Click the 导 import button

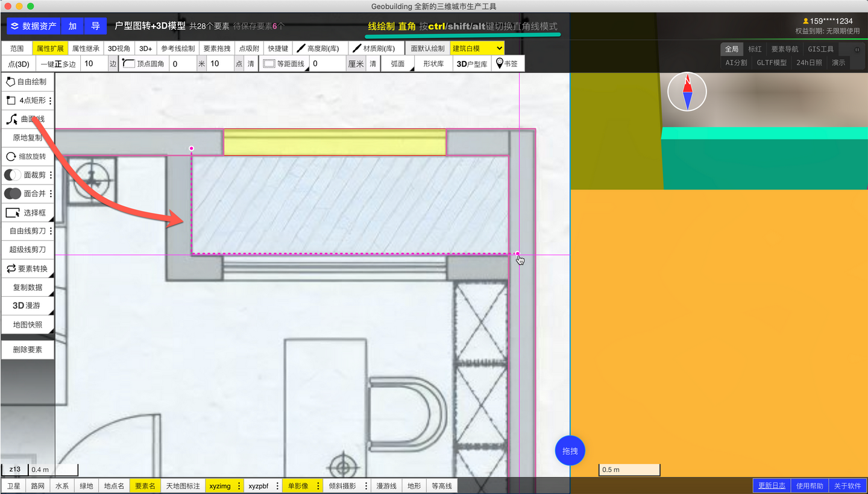(95, 26)
